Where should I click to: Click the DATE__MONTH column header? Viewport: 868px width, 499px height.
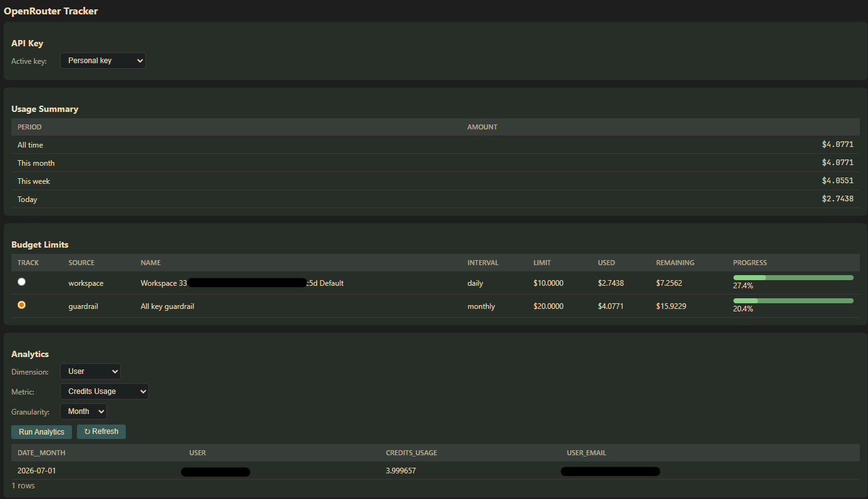[x=41, y=453]
